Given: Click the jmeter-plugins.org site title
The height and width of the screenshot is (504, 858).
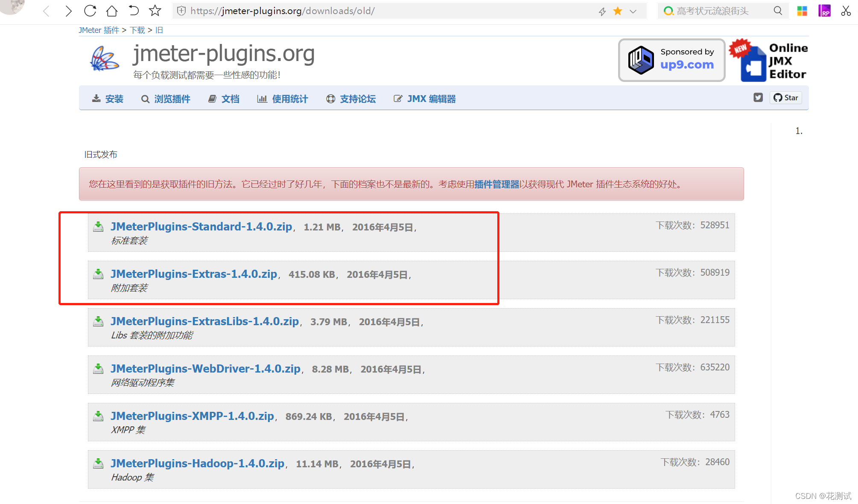Looking at the screenshot, I should point(224,54).
